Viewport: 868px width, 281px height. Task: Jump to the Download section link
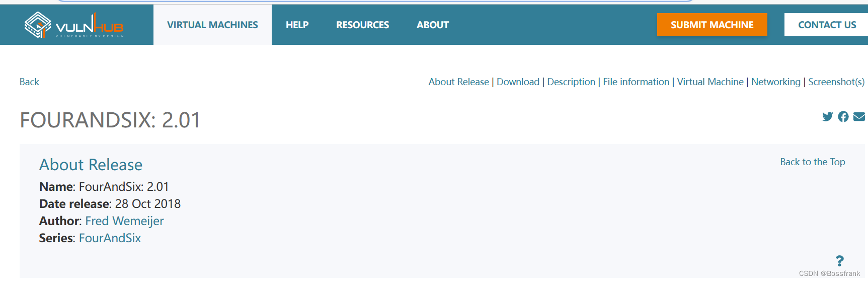coord(518,82)
